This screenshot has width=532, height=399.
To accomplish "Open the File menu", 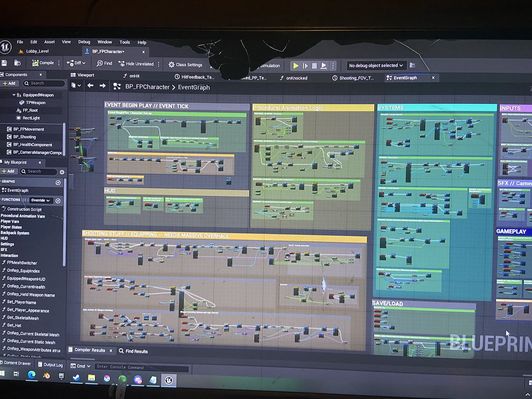I will [x=20, y=42].
